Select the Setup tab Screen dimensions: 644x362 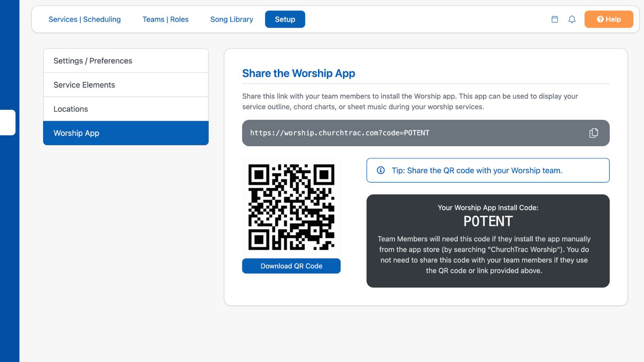(x=285, y=19)
